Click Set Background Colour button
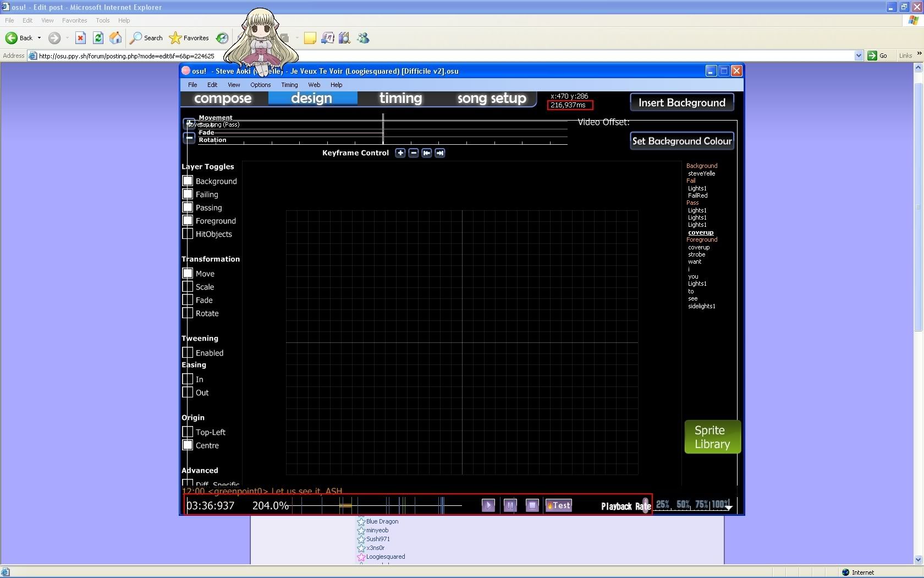 (682, 141)
